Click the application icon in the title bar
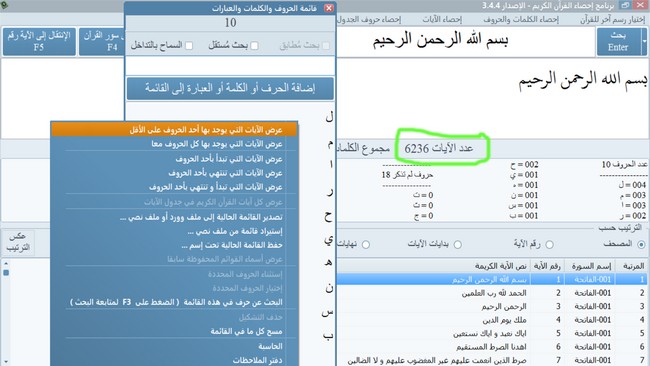The image size is (650, 366). coord(4,5)
